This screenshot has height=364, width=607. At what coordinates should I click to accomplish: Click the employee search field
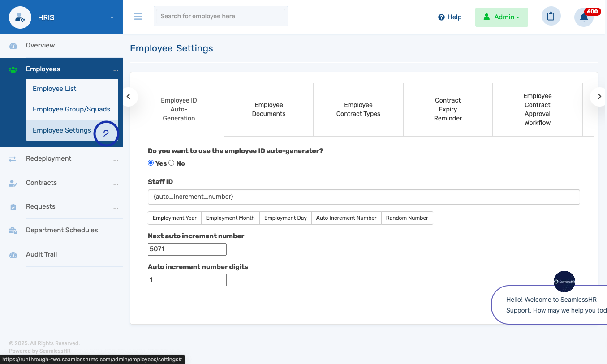(220, 16)
